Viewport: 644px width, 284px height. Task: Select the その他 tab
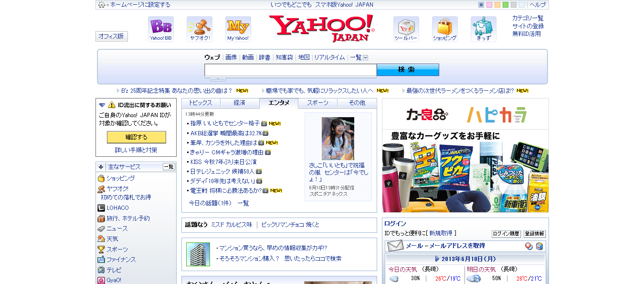point(357,103)
